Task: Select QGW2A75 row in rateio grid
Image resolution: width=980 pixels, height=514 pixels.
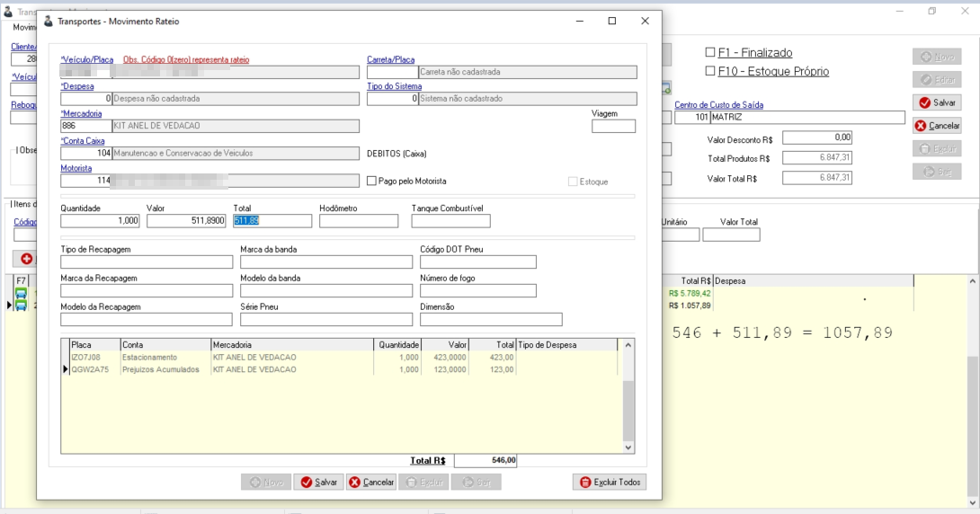Action: 343,369
